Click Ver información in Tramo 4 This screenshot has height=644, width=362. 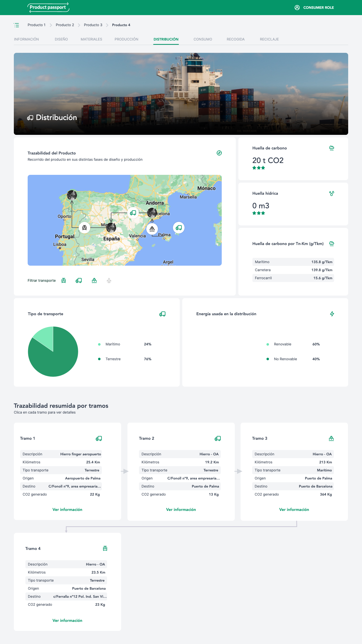67,620
